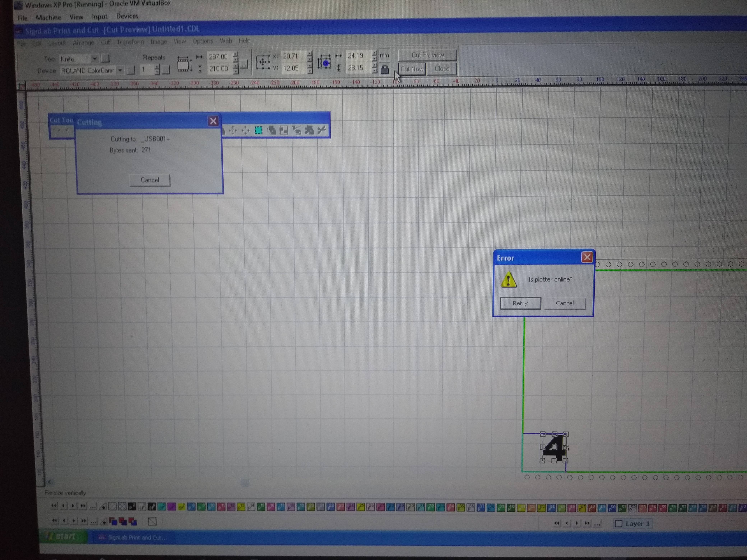Close the Error dialog with X
The image size is (747, 560).
[x=587, y=257]
